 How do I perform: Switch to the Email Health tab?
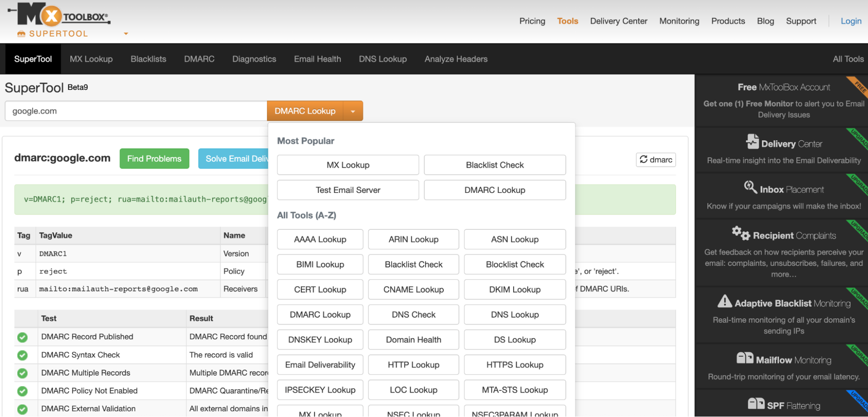coord(317,59)
